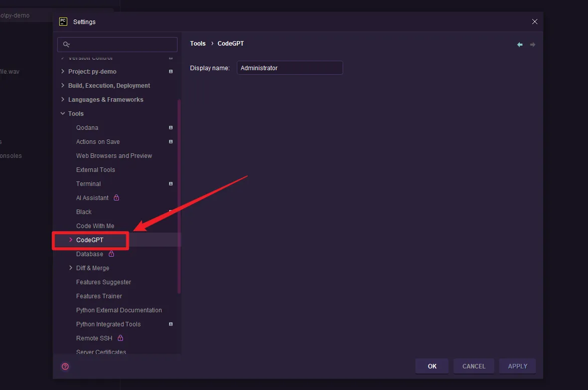Click project-level icon beside Qodana
The width and height of the screenshot is (588, 390).
171,128
